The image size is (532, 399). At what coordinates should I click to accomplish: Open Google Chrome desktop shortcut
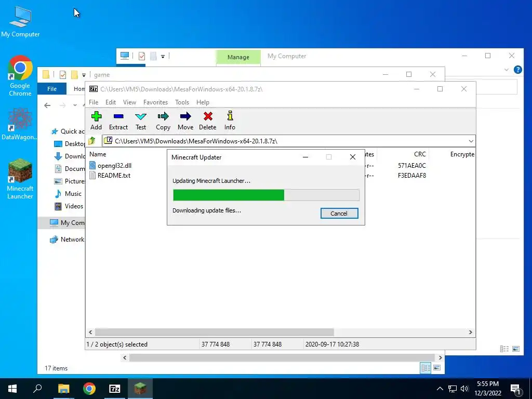tap(20, 76)
